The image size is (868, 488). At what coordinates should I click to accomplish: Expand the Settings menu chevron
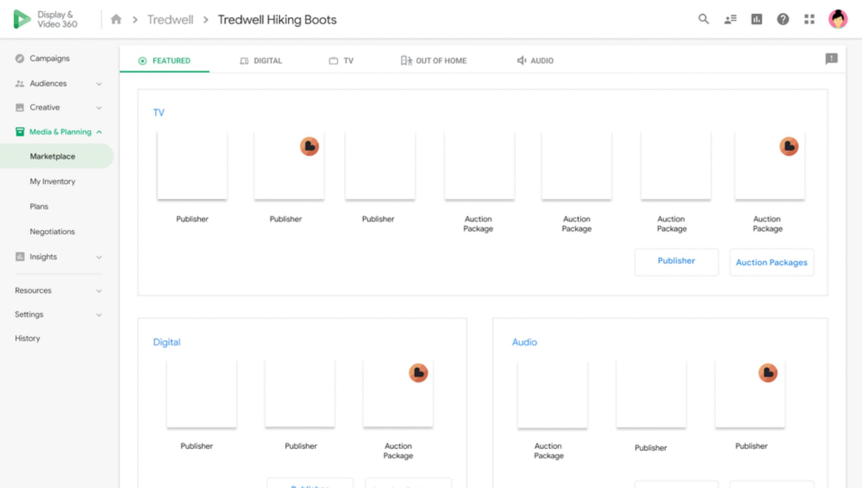point(99,315)
